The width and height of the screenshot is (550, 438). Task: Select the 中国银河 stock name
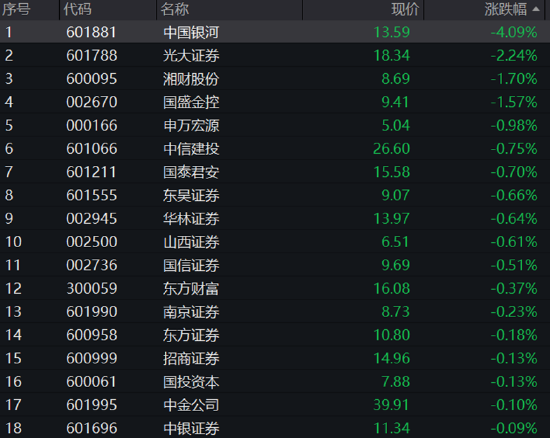click(191, 32)
